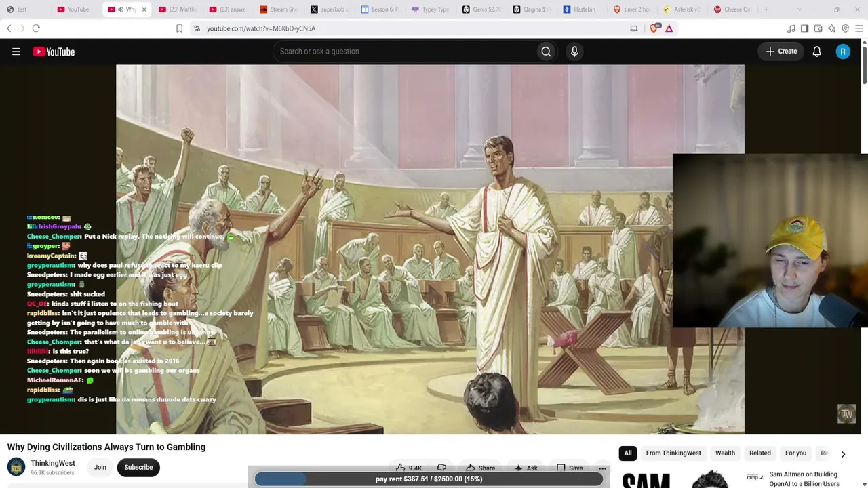Close the currently playing video tab
This screenshot has width=868, height=488.
(x=144, y=9)
